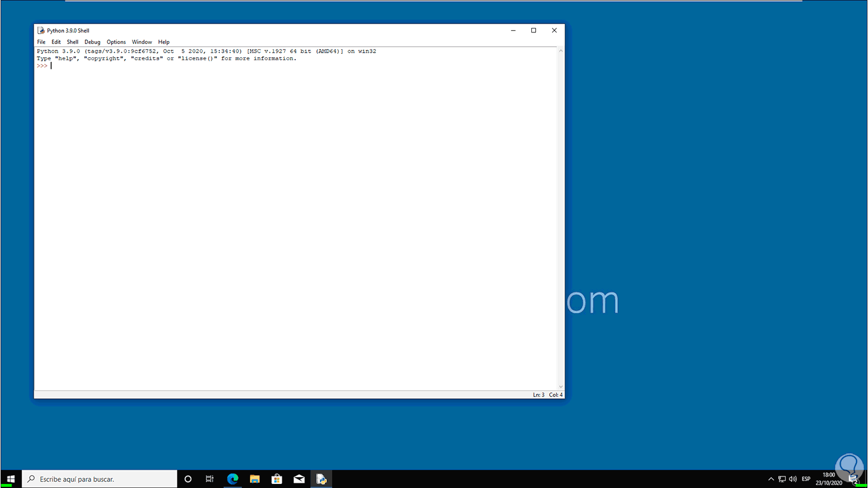This screenshot has width=868, height=488.
Task: Open Cortana from the taskbar
Action: (188, 479)
